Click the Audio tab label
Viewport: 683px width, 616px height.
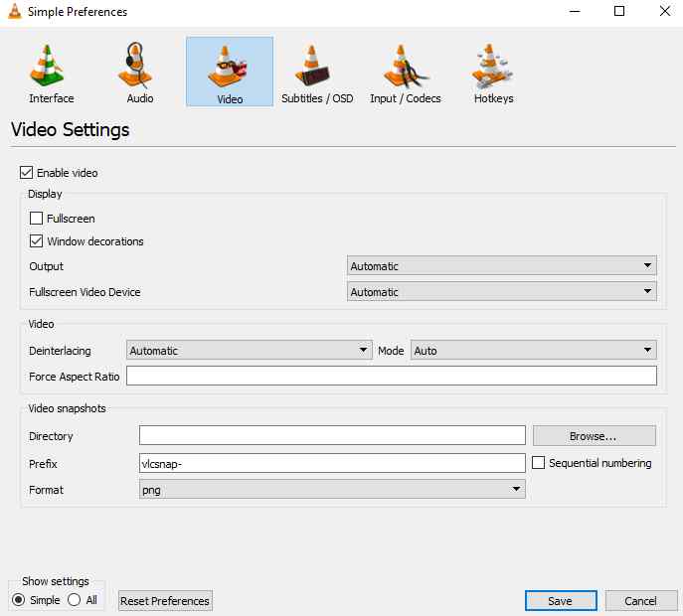point(140,98)
